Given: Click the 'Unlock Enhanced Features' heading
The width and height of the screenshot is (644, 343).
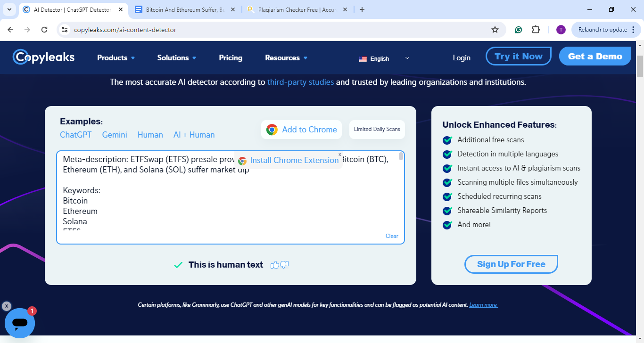Looking at the screenshot, I should (x=500, y=125).
